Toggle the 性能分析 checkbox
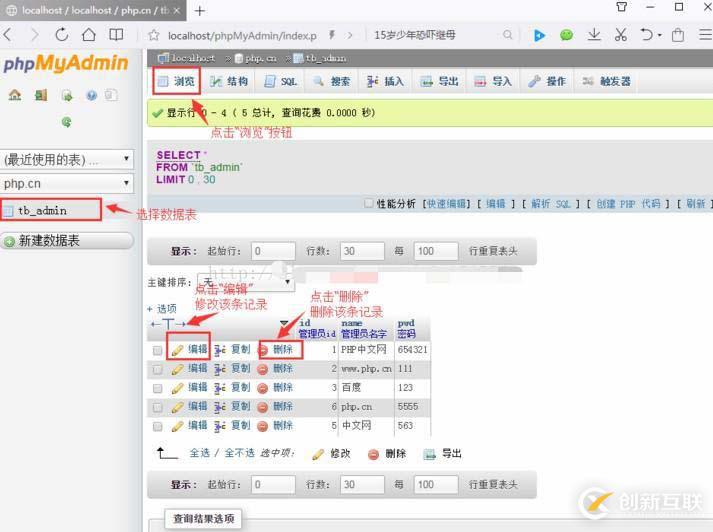This screenshot has height=532, width=713. (369, 203)
